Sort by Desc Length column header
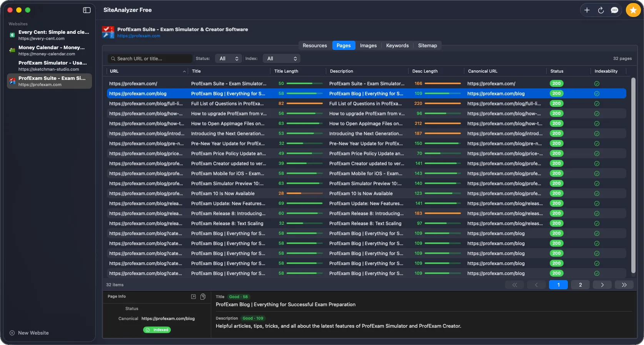644x345 pixels. 425,71
